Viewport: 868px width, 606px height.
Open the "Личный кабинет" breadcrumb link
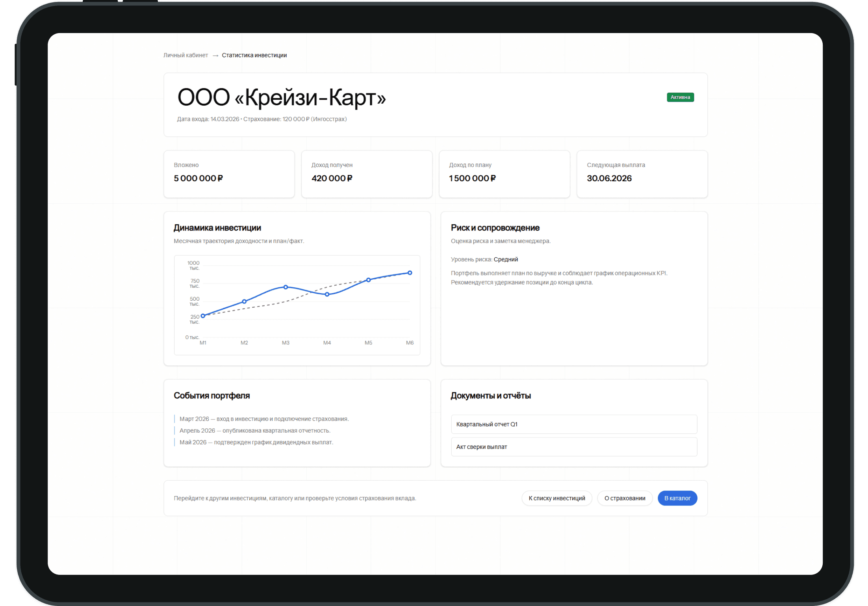tap(185, 55)
